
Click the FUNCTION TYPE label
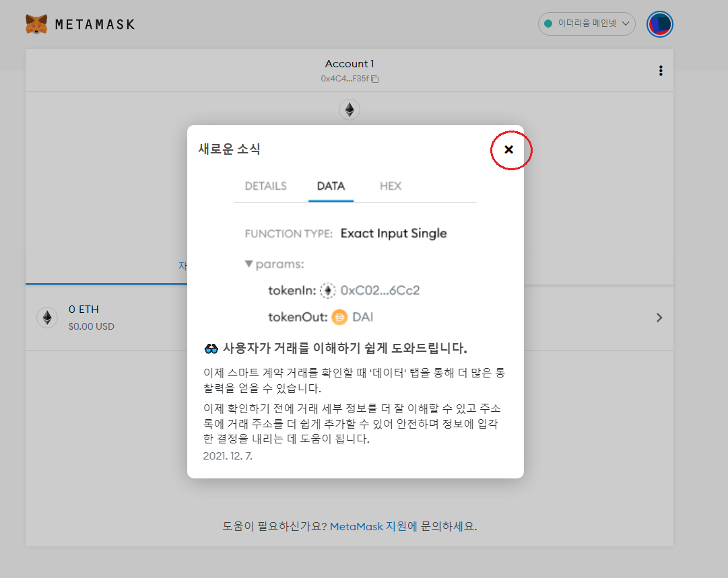coord(288,233)
